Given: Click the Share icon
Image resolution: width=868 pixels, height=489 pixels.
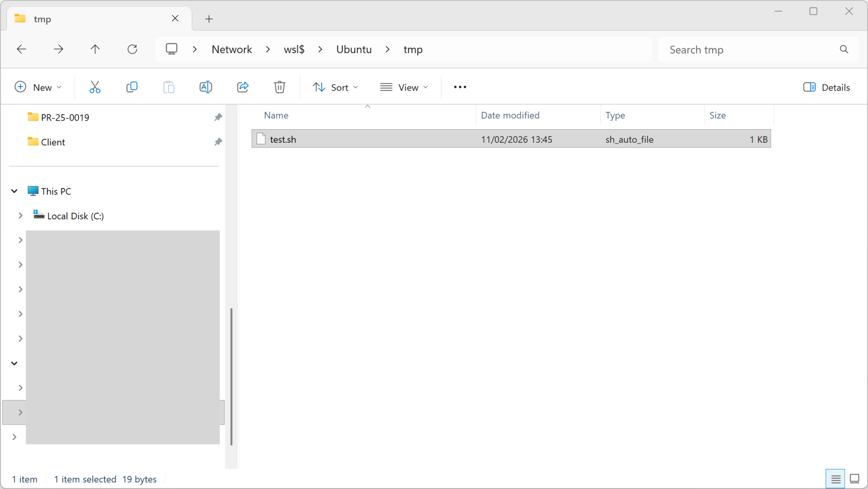Looking at the screenshot, I should tap(242, 87).
